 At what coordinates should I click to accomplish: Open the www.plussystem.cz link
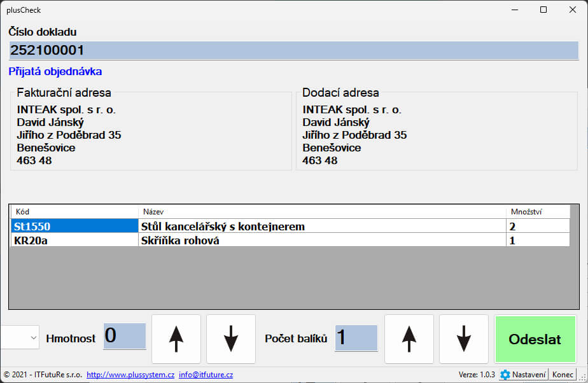[130, 375]
